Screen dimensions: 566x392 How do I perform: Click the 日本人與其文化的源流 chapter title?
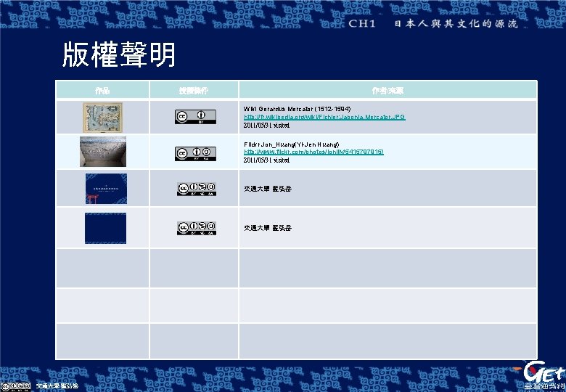(x=456, y=24)
